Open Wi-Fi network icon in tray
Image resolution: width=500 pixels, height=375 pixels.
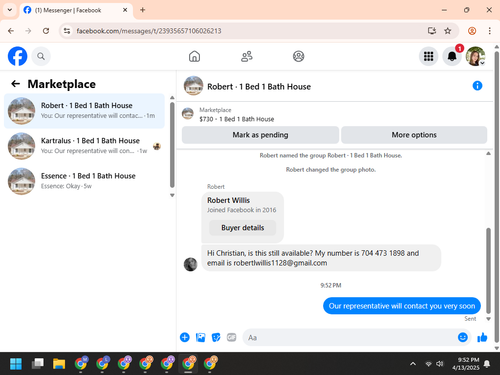tap(429, 364)
